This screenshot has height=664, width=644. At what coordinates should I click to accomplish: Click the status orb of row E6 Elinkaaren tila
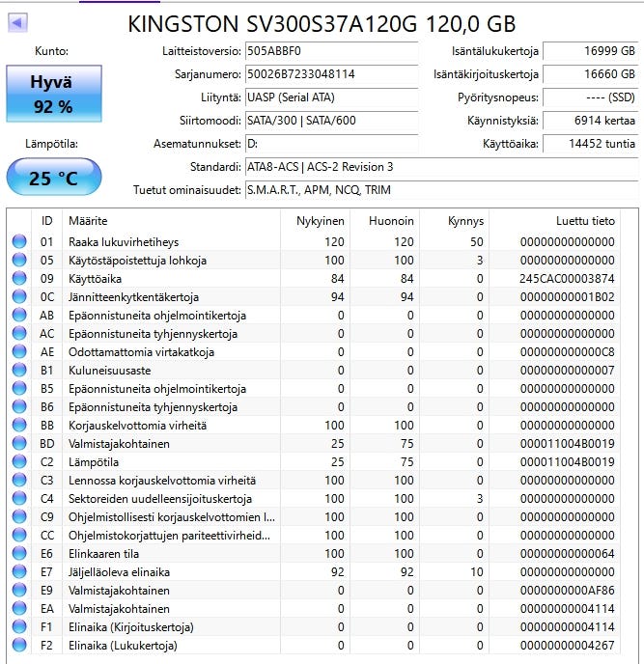(x=19, y=553)
